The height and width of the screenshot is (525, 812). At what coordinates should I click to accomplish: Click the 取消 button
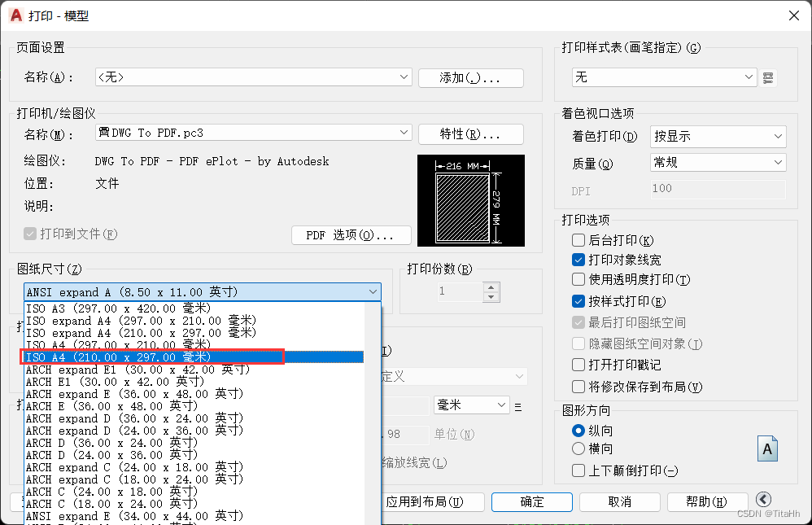pyautogui.click(x=620, y=501)
